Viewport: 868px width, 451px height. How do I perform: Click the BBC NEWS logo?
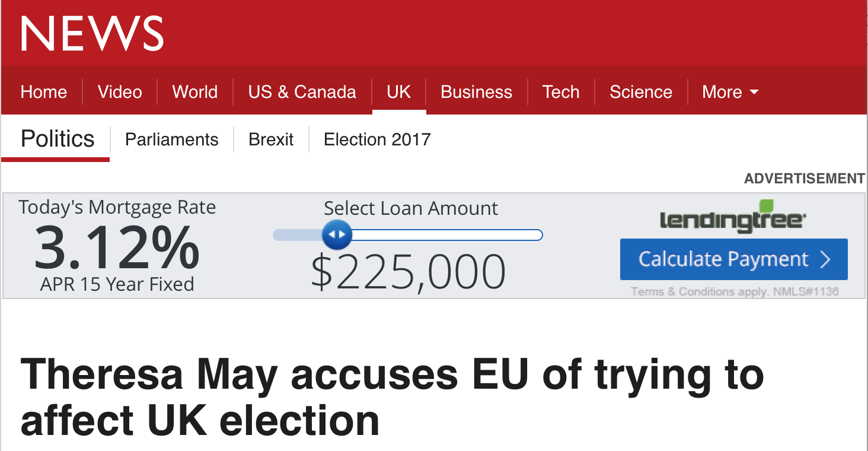pyautogui.click(x=92, y=33)
